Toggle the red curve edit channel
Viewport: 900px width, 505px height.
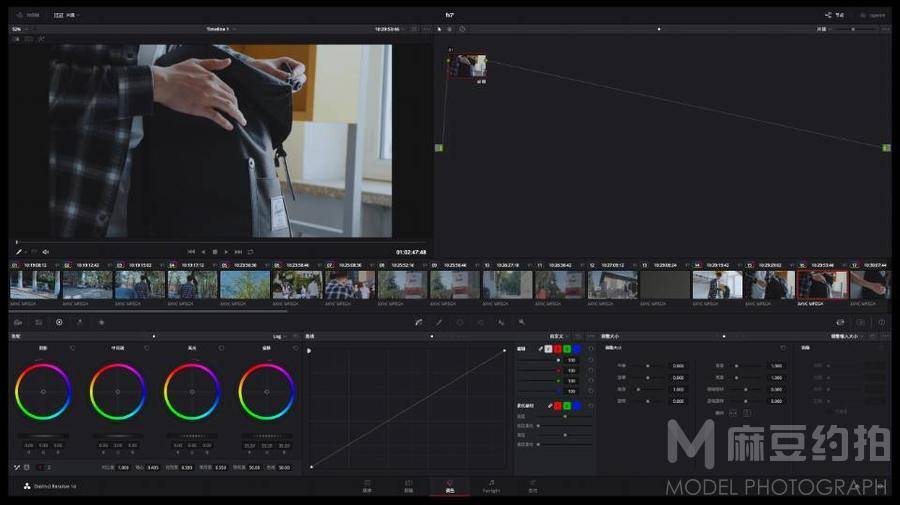tap(558, 349)
